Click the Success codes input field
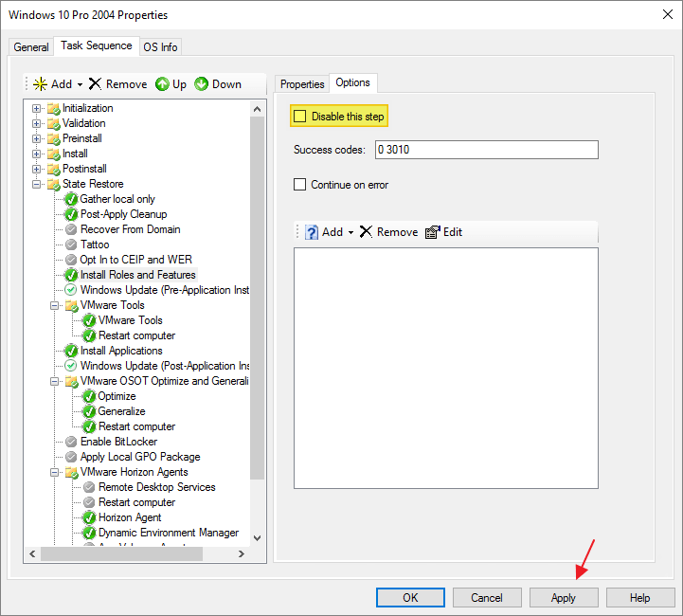 486,150
